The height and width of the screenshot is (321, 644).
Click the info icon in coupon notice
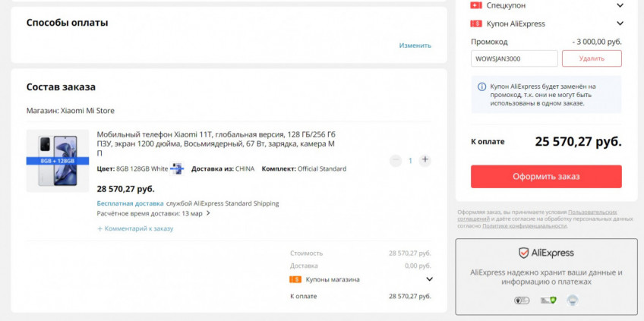[x=481, y=87]
